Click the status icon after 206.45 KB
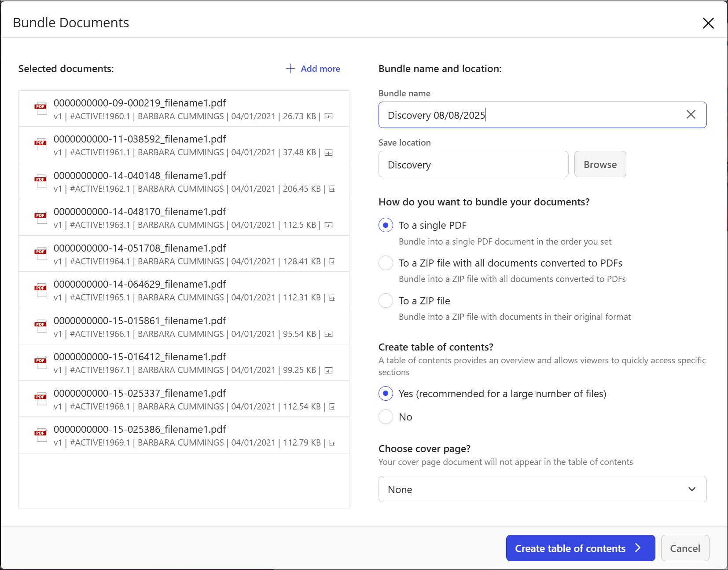Screen dimensions: 728x570 pyautogui.click(x=332, y=189)
